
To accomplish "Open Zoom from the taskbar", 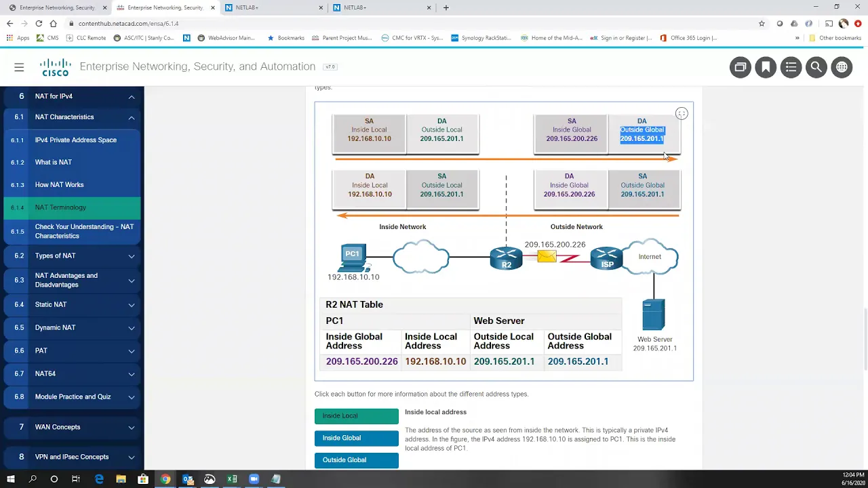I will (254, 479).
